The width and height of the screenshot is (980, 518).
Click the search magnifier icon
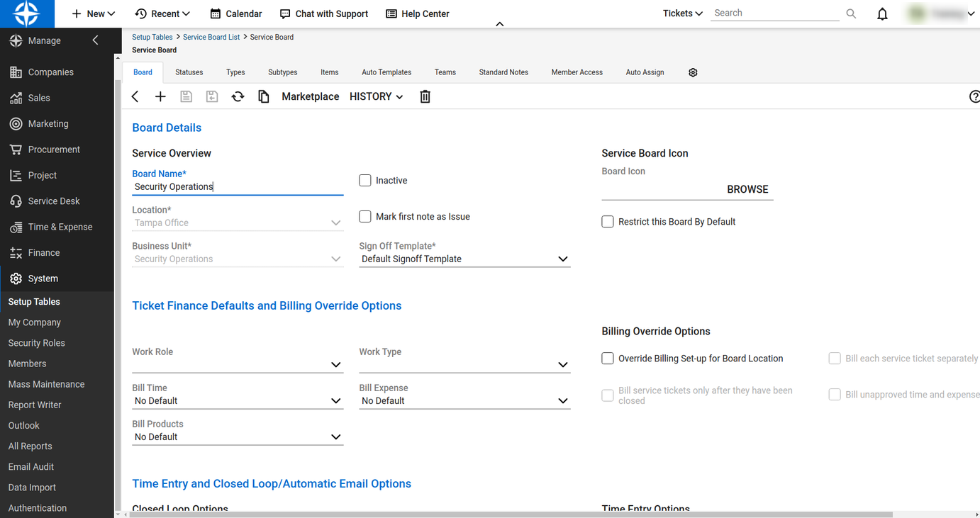click(x=851, y=13)
